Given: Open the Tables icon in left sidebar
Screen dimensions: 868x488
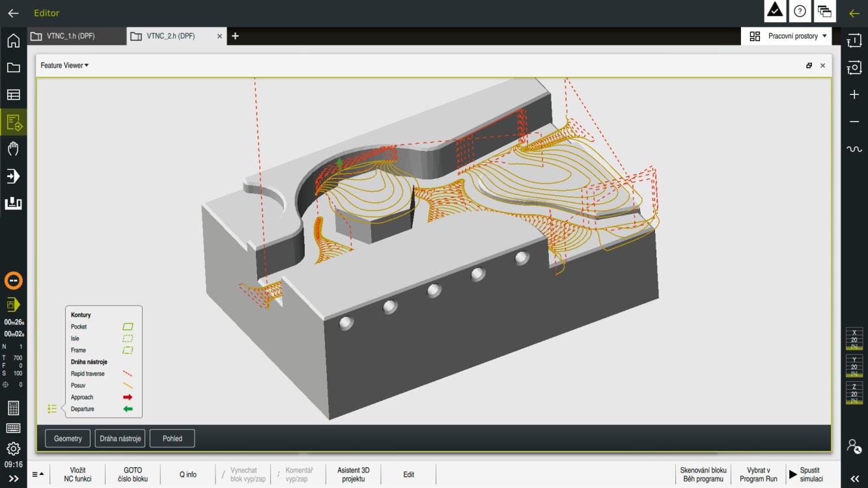Looking at the screenshot, I should coord(13,95).
